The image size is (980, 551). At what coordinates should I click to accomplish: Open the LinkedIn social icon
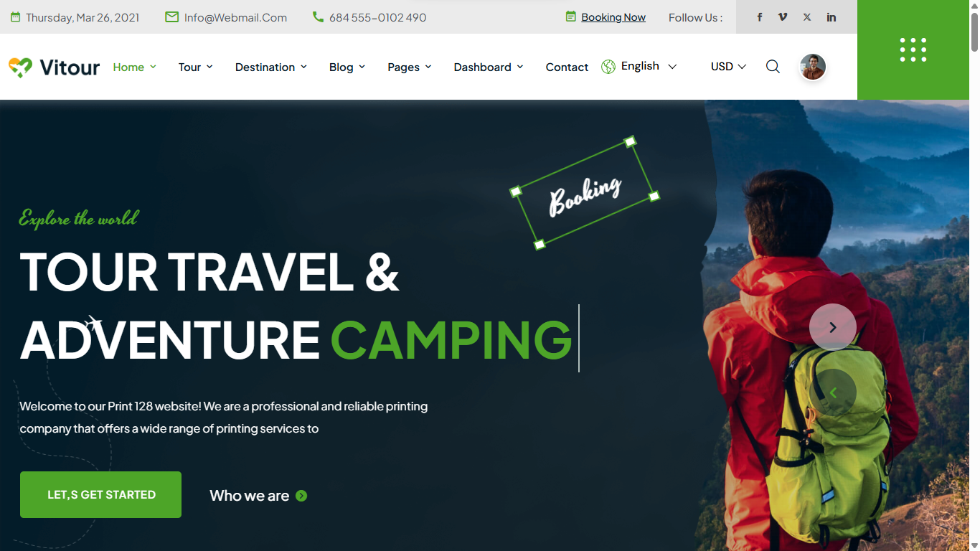tap(831, 17)
